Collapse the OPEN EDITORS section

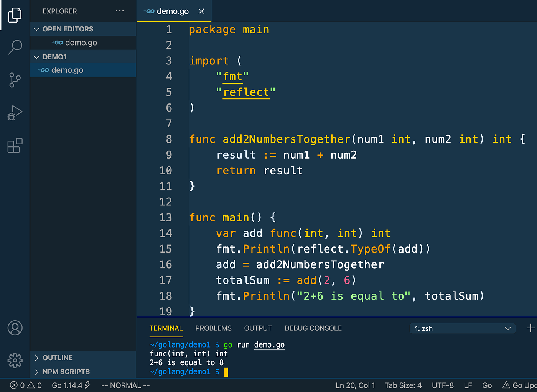[36, 29]
